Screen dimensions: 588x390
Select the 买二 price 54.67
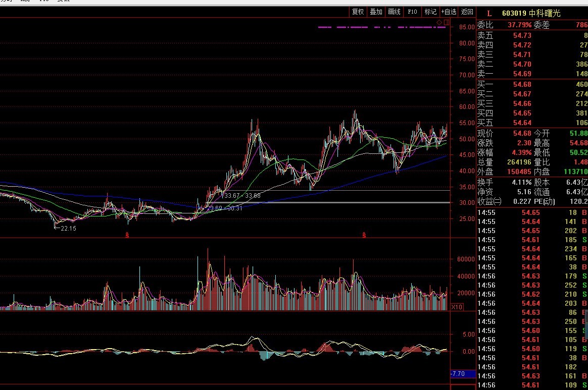tap(522, 94)
